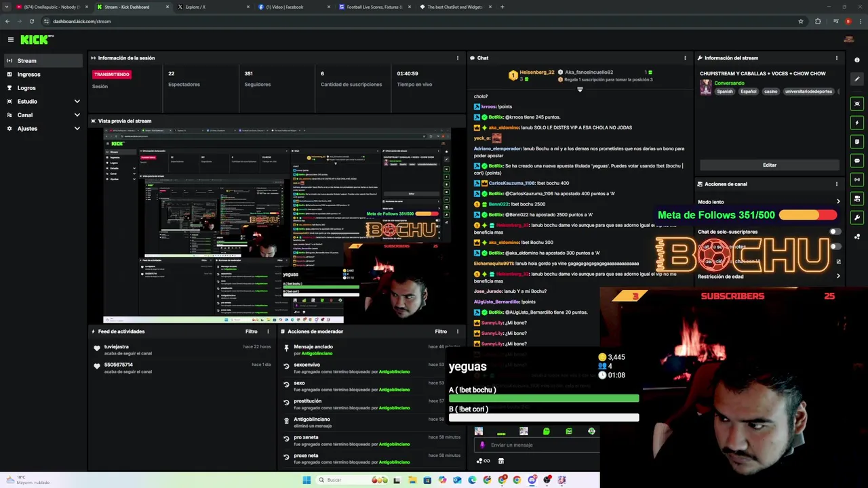868x488 pixels.
Task: Open Acciones de moderador options menu
Action: (x=457, y=331)
